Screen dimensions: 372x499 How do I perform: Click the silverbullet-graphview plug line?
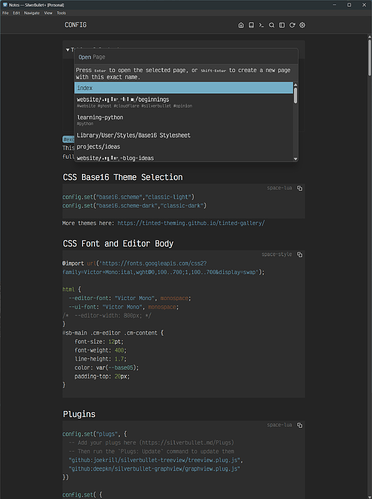click(154, 469)
